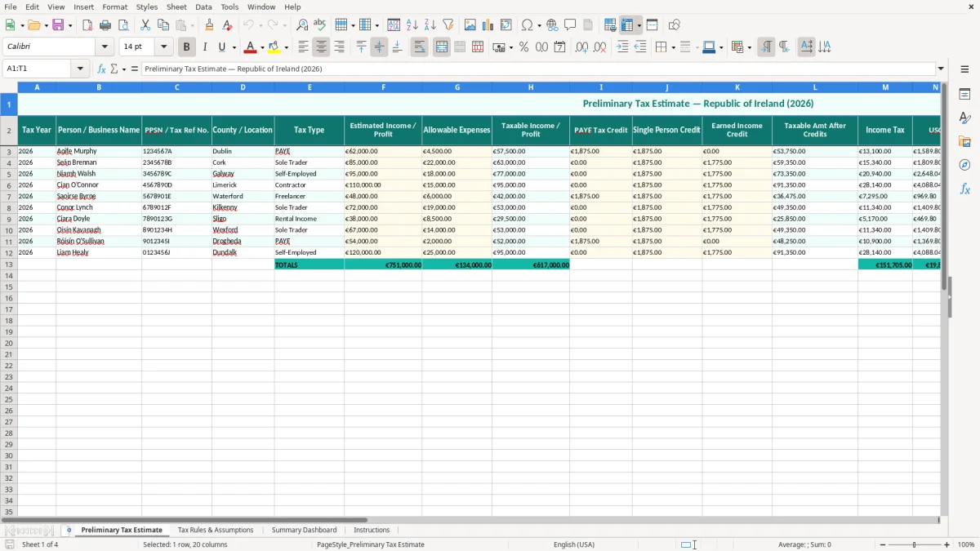Viewport: 980px width, 551px height.
Task: Switch to Summary Dashboard sheet tab
Action: click(304, 531)
